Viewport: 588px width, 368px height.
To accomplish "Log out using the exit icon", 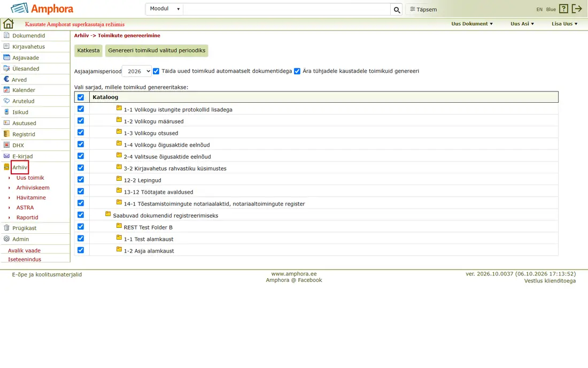I will pos(577,9).
